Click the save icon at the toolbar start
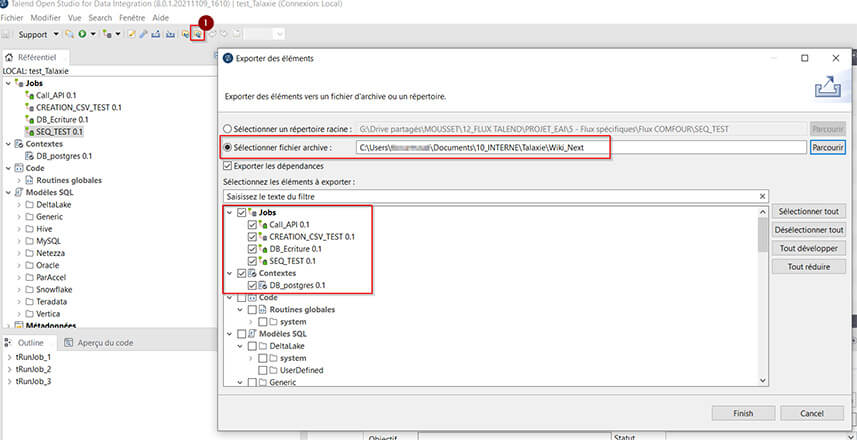857x440 pixels. tap(5, 34)
